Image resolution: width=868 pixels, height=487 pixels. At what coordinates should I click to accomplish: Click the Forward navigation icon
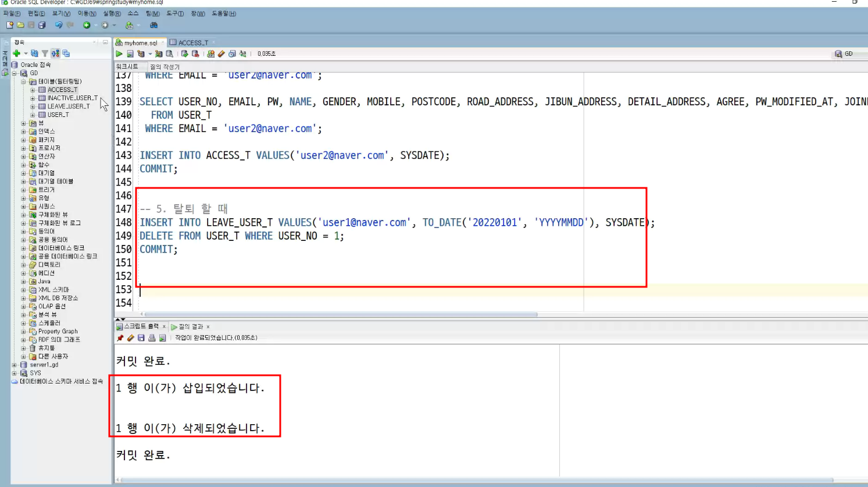pyautogui.click(x=105, y=25)
